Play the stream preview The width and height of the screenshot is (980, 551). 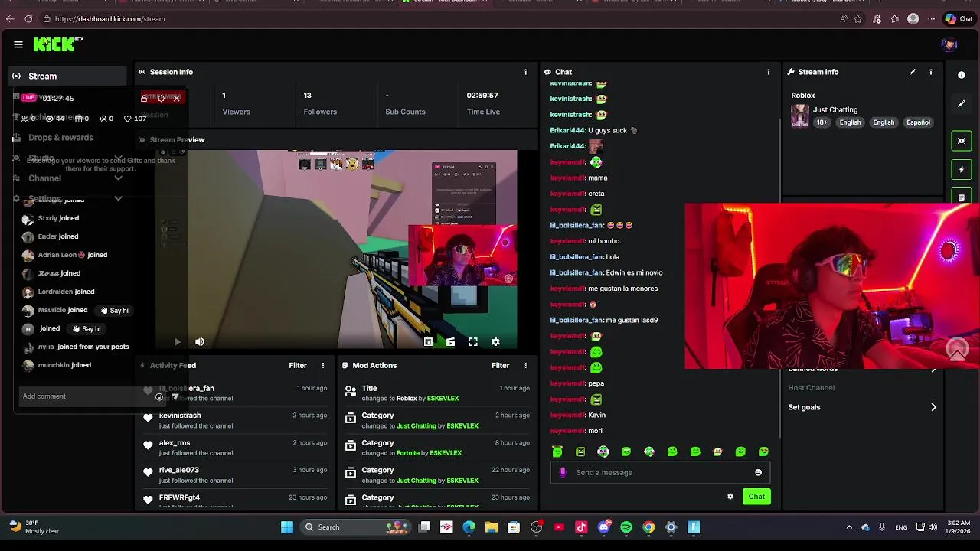pos(177,342)
